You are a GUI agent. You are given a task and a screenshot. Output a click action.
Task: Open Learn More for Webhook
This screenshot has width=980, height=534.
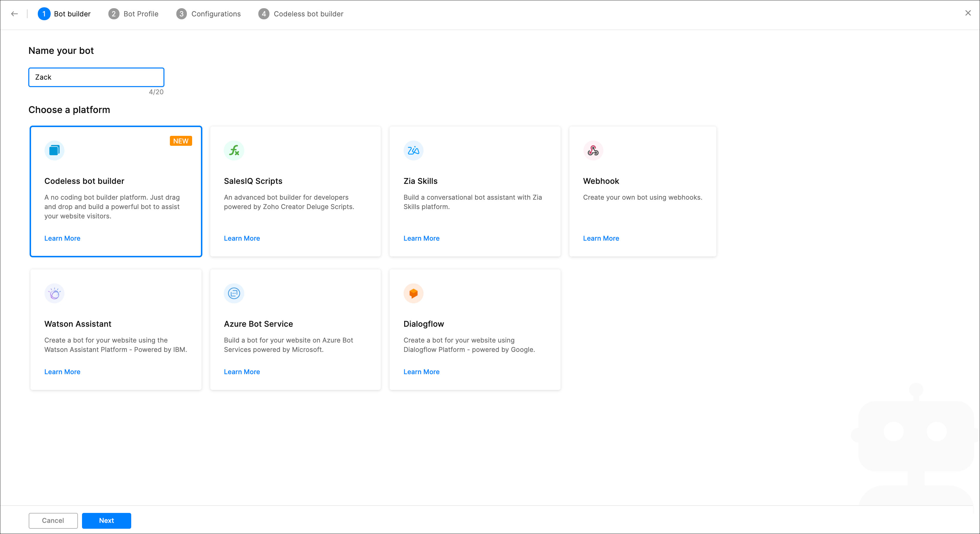[x=601, y=238]
